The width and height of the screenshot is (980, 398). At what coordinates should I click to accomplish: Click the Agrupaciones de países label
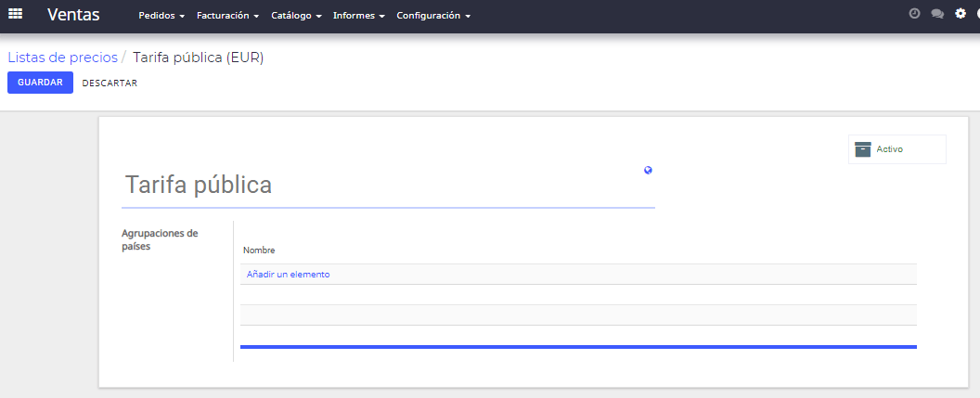(x=160, y=240)
